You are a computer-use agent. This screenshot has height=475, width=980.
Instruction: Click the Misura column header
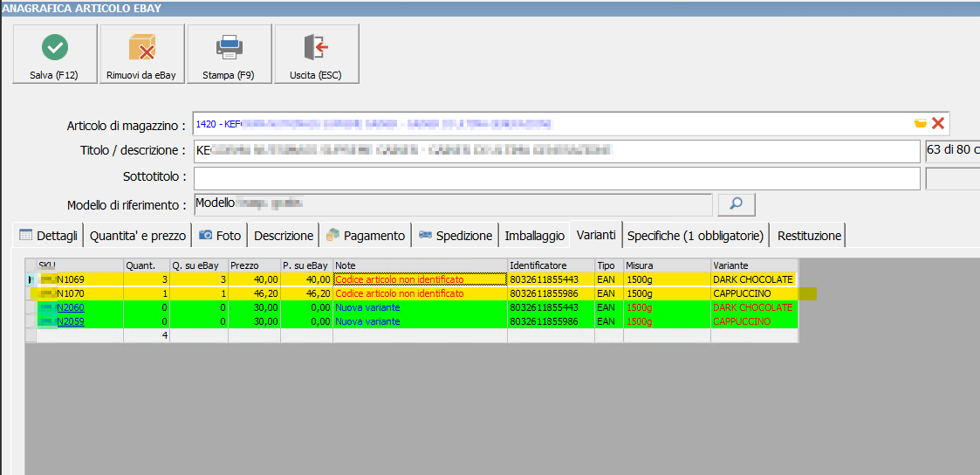click(667, 265)
